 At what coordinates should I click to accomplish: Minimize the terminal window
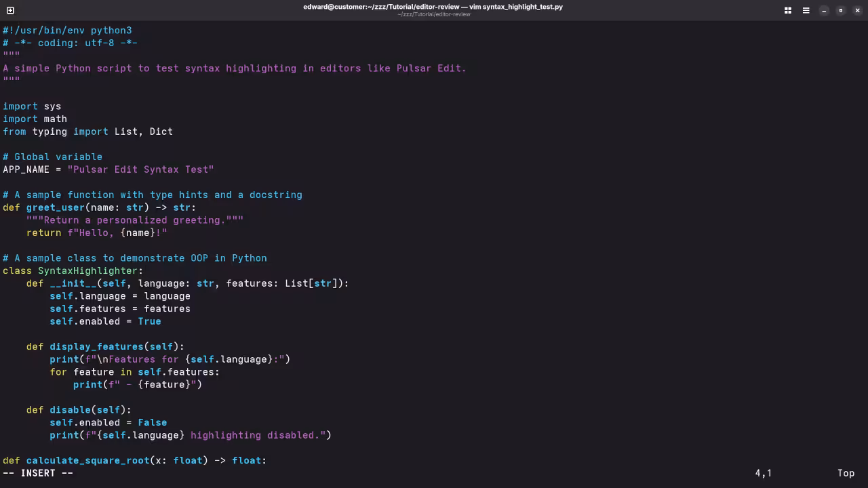coord(824,11)
